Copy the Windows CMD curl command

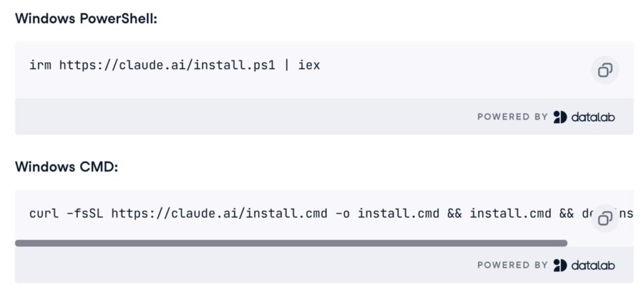(605, 219)
